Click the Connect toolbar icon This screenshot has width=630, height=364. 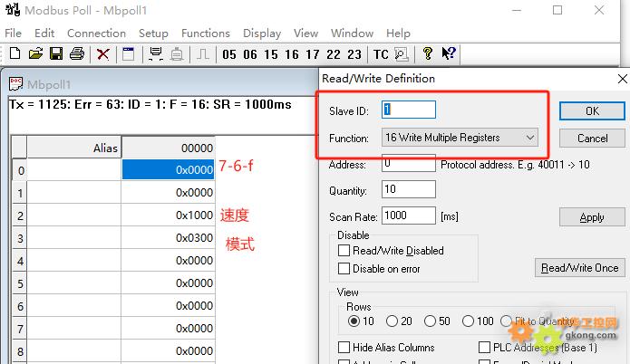point(156,53)
